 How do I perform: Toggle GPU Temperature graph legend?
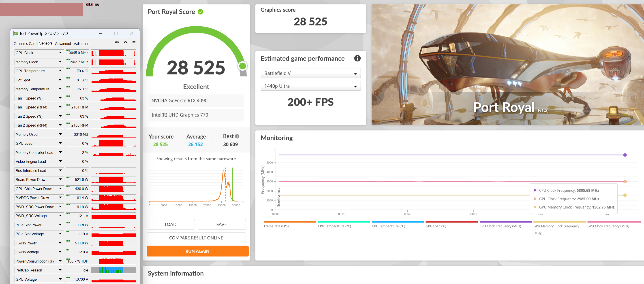388,226
